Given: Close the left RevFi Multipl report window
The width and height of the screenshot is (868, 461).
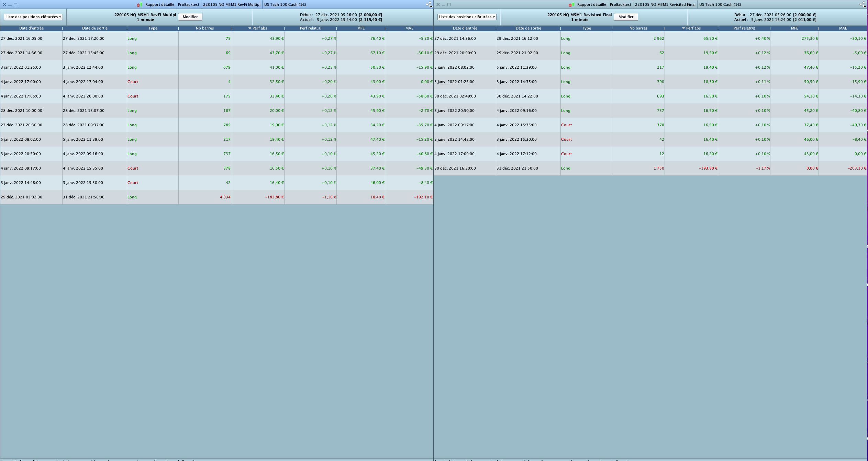Looking at the screenshot, I should [x=4, y=4].
